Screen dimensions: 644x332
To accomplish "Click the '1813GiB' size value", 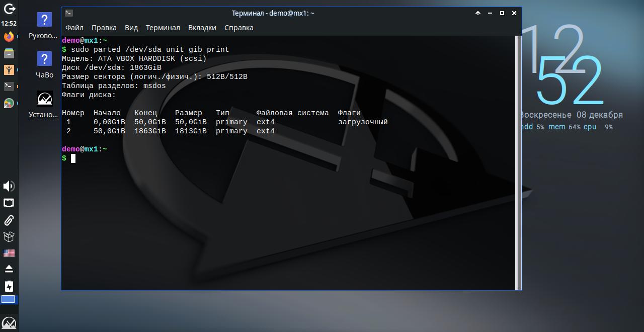I will (191, 131).
